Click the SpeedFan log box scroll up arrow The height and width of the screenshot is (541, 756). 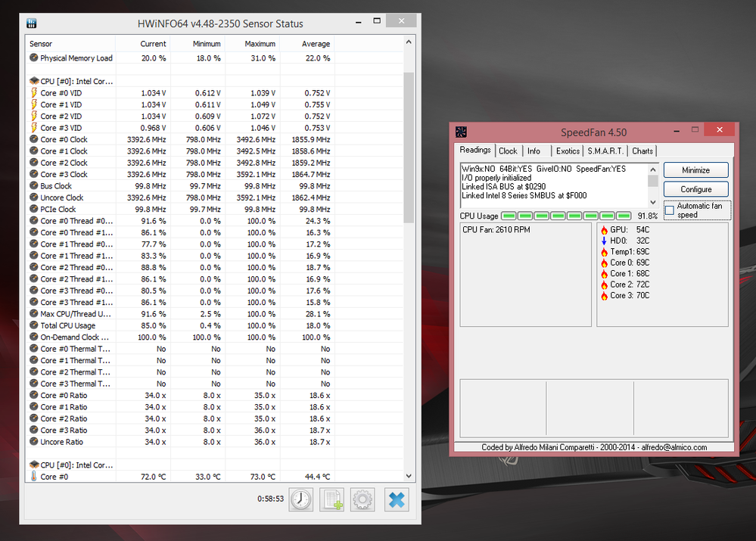click(653, 169)
